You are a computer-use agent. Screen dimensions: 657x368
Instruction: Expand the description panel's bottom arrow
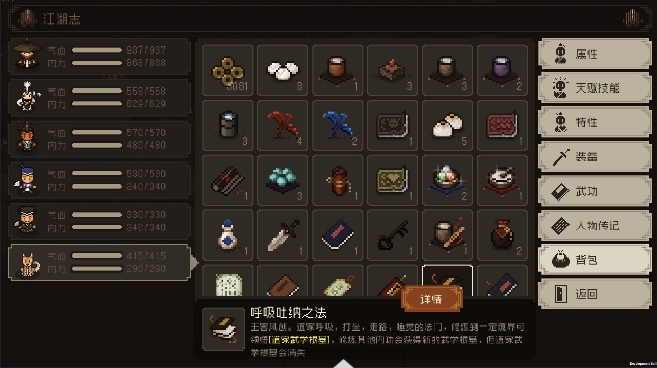344,363
